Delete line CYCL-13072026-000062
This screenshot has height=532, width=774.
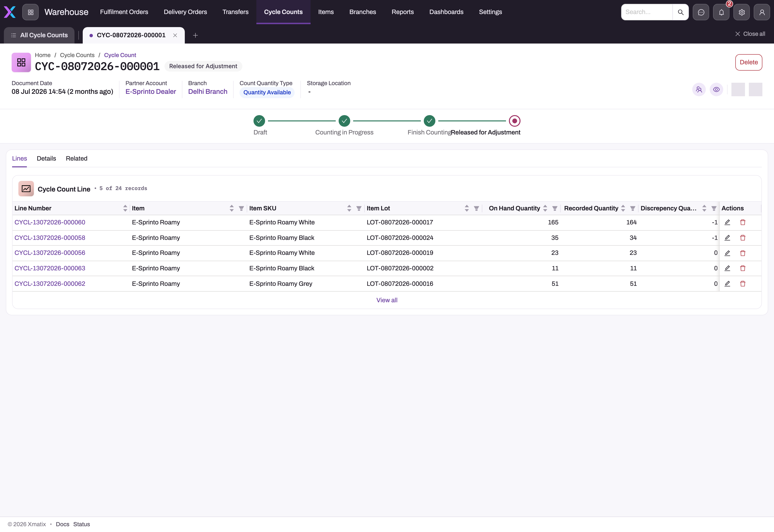tap(743, 284)
